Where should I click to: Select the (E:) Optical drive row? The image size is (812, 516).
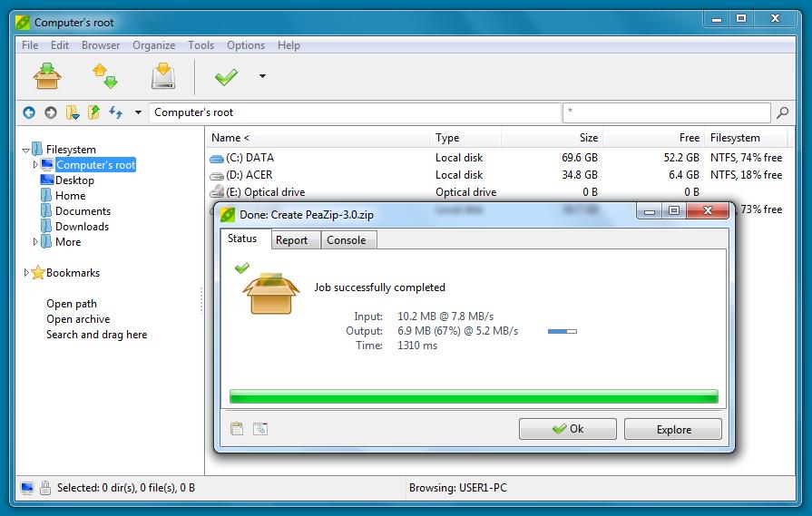click(x=497, y=192)
